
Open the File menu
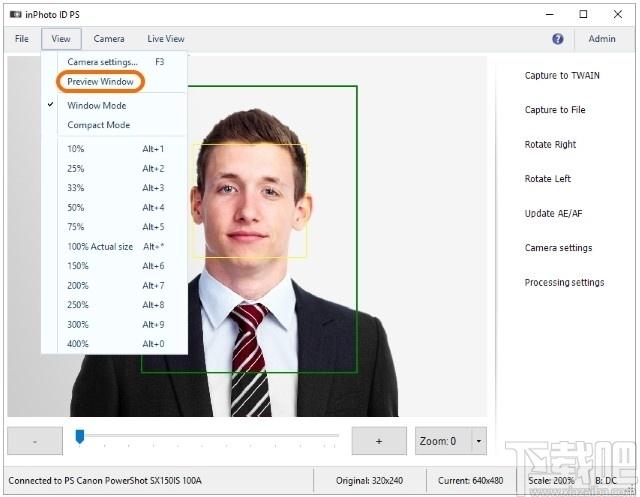[22, 39]
